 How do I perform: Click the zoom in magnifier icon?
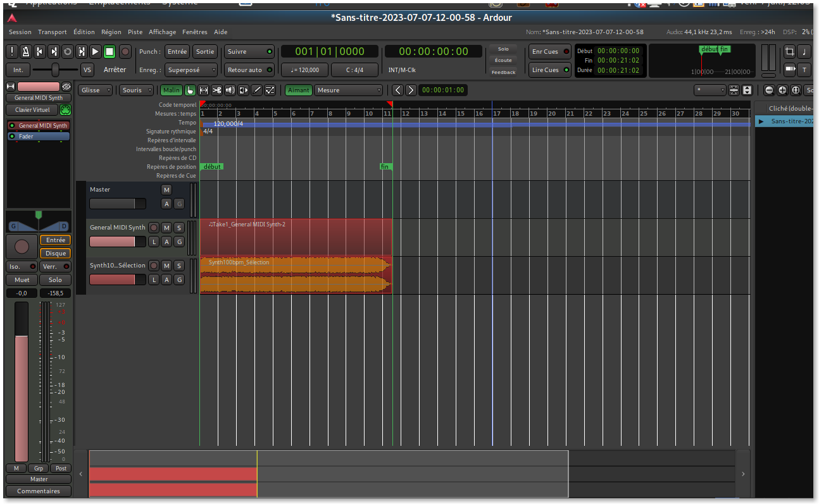[782, 90]
